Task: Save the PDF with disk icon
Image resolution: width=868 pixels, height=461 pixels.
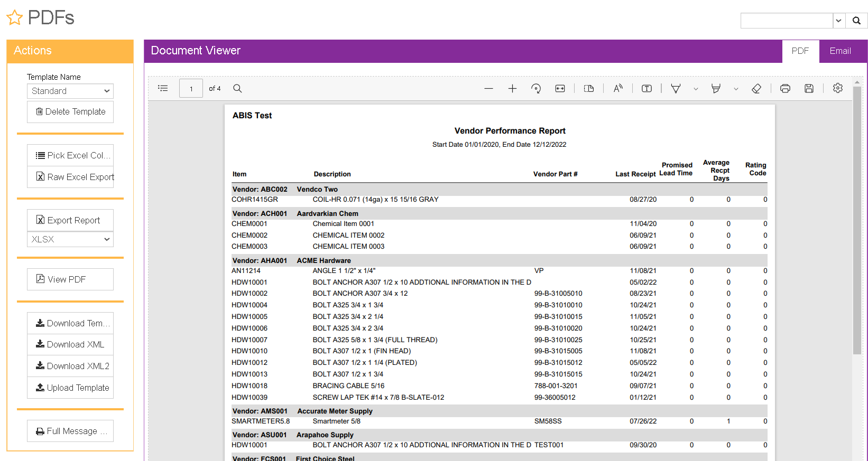Action: pos(809,89)
